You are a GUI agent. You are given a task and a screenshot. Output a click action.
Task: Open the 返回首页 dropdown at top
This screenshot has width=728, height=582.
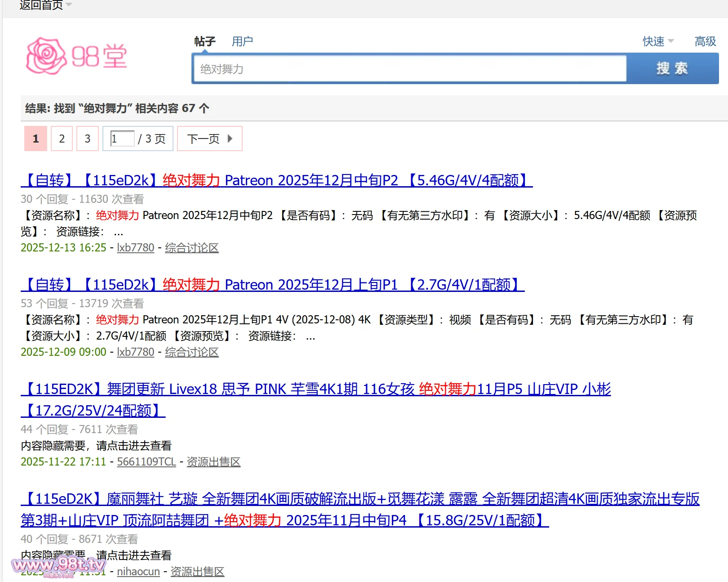pos(45,5)
